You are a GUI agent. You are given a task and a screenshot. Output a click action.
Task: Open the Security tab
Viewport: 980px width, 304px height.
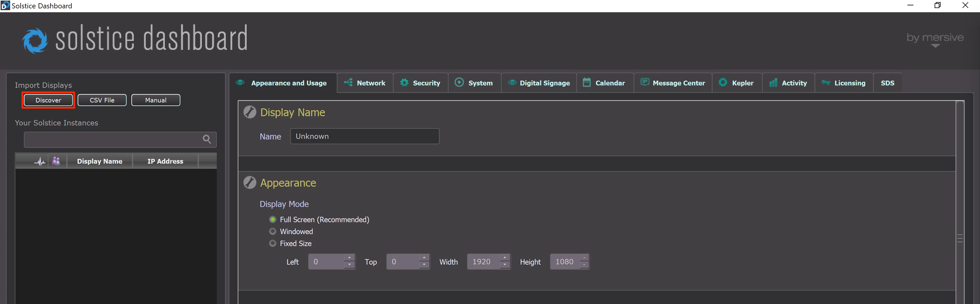click(420, 83)
